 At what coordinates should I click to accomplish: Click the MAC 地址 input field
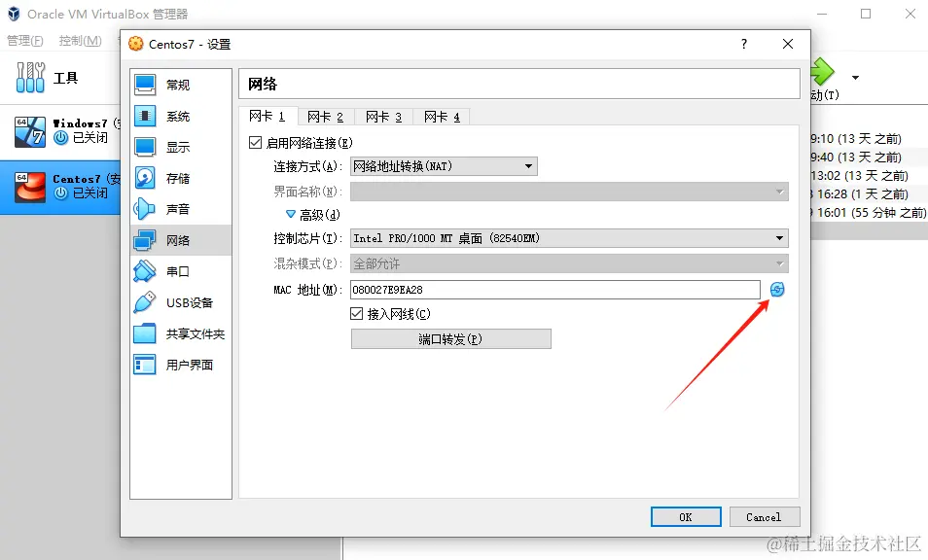pyautogui.click(x=555, y=290)
